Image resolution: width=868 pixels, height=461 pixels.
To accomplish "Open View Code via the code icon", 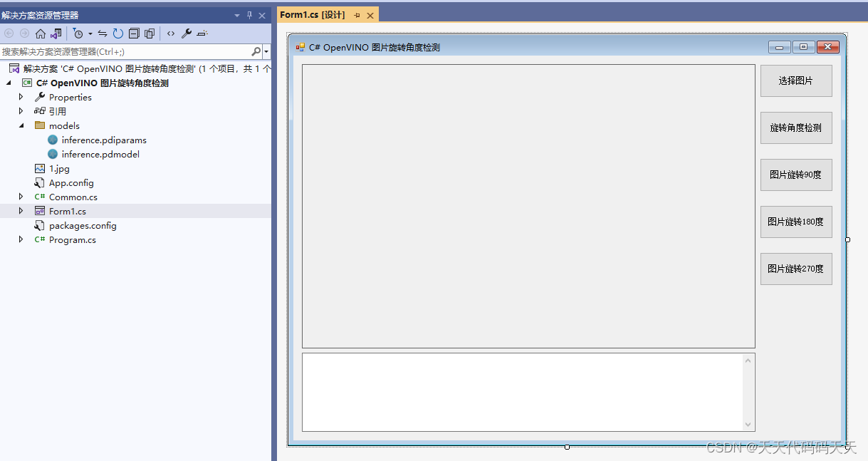I will pos(171,33).
